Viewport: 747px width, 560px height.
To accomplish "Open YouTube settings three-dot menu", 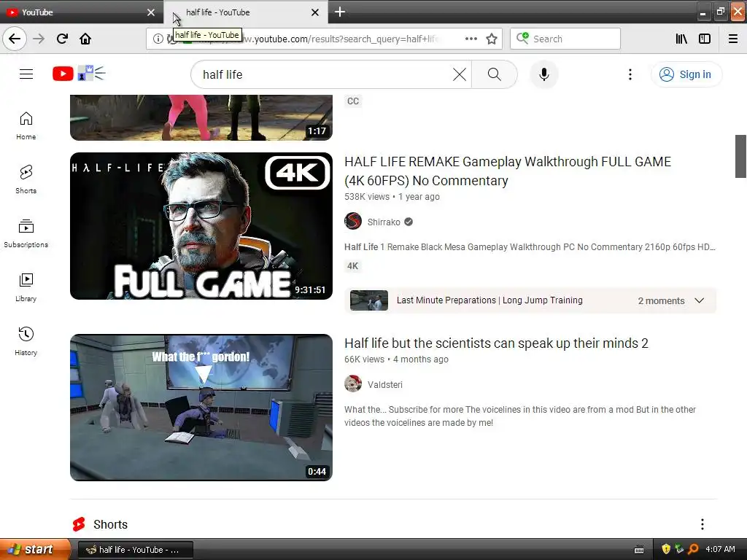I will pyautogui.click(x=630, y=74).
